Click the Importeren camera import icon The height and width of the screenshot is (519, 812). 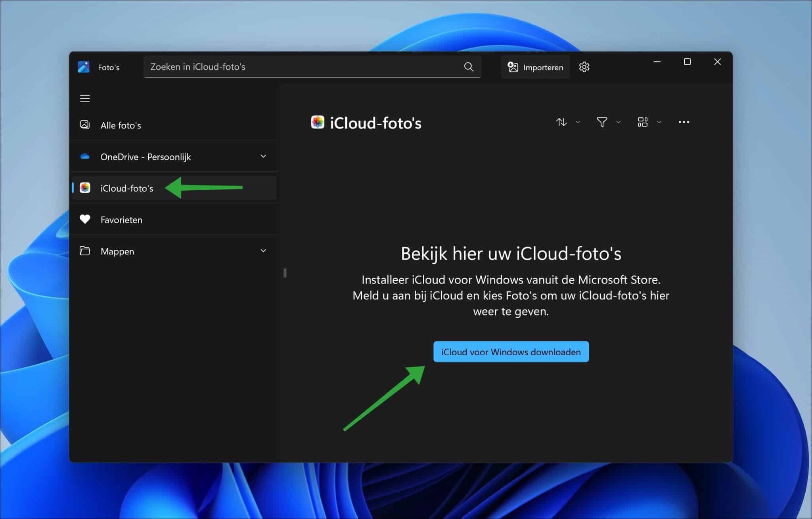tap(513, 67)
